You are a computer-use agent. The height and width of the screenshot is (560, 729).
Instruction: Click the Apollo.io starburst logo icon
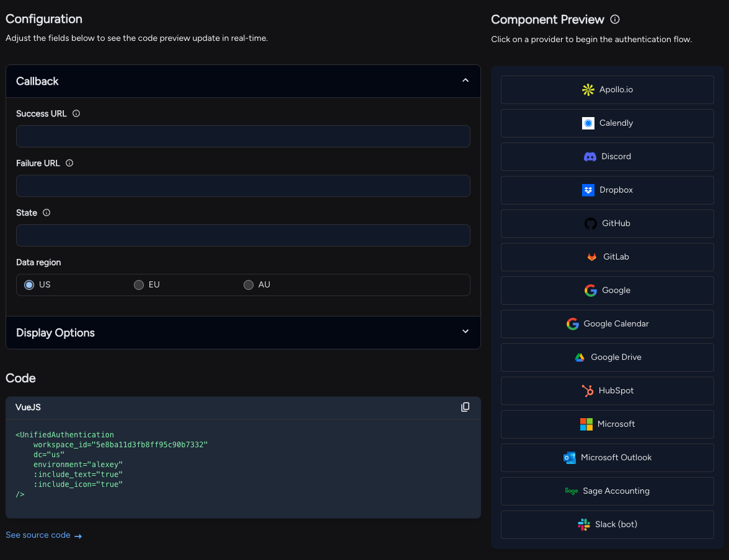(x=588, y=90)
